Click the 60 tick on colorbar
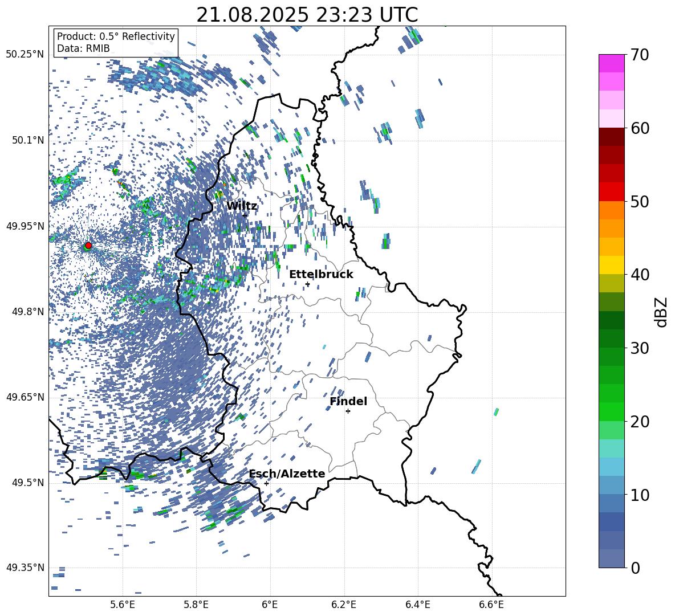The height and width of the screenshot is (616, 675). pyautogui.click(x=639, y=128)
